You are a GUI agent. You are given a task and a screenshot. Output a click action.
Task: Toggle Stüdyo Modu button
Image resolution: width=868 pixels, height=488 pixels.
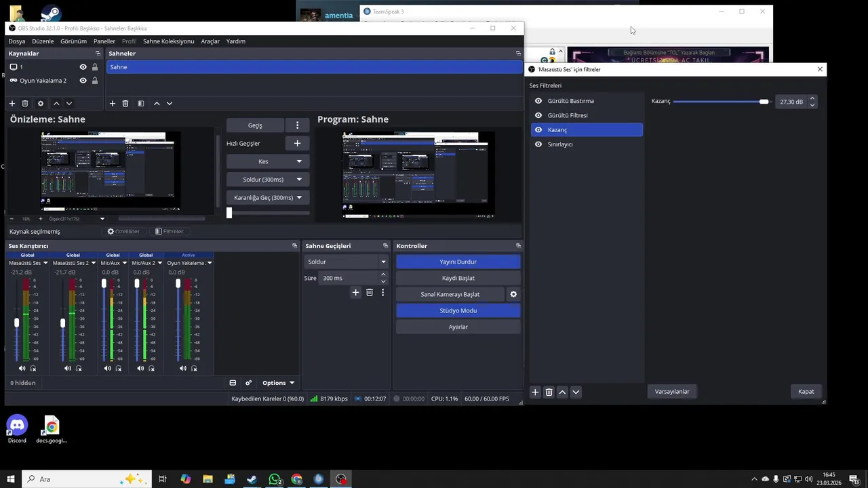(458, 310)
